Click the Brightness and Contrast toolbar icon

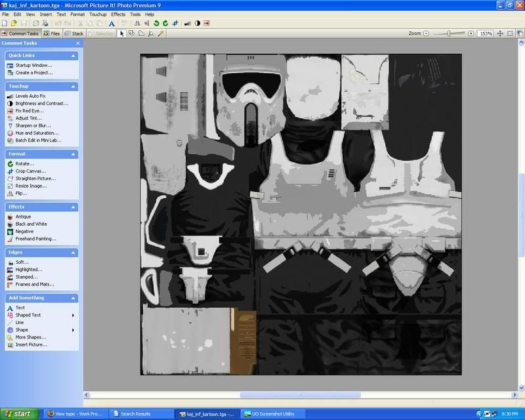pyautogui.click(x=198, y=24)
